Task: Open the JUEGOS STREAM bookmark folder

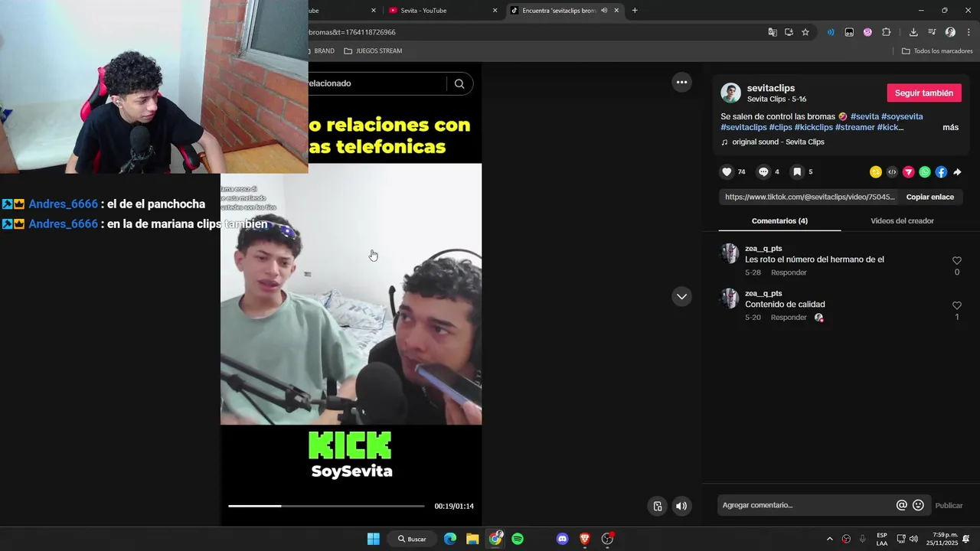Action: [x=373, y=51]
